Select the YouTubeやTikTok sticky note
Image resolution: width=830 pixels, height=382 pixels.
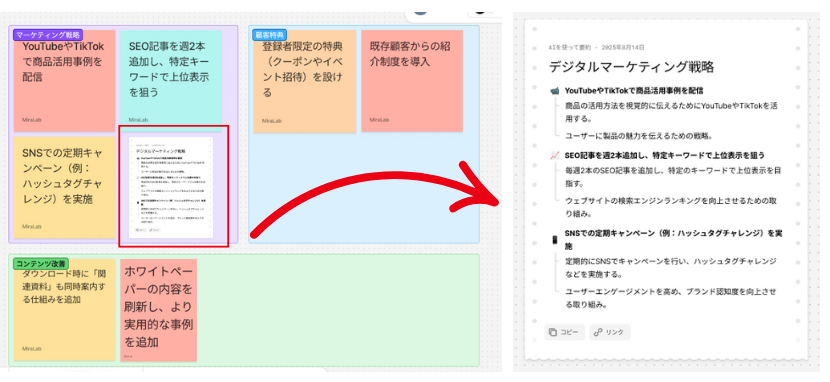point(65,80)
